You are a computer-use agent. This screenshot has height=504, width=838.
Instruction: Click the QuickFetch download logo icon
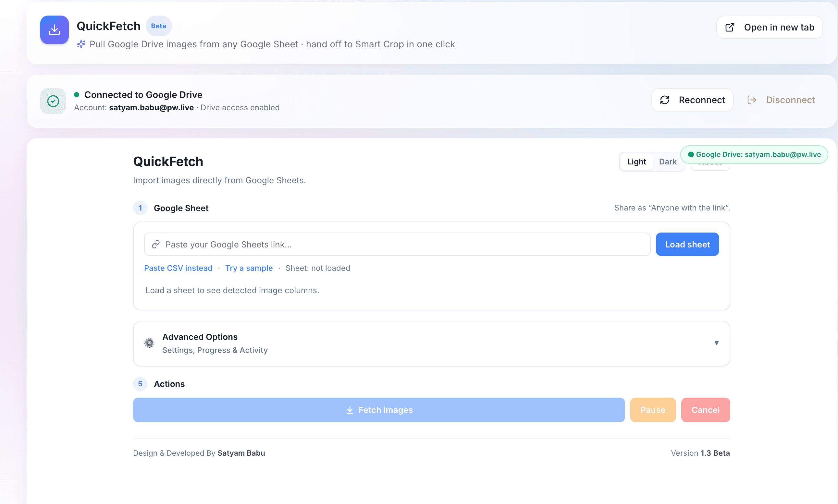[55, 30]
